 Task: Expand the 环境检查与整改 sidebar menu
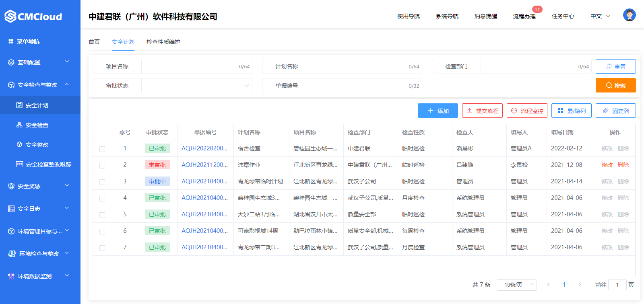point(67,253)
